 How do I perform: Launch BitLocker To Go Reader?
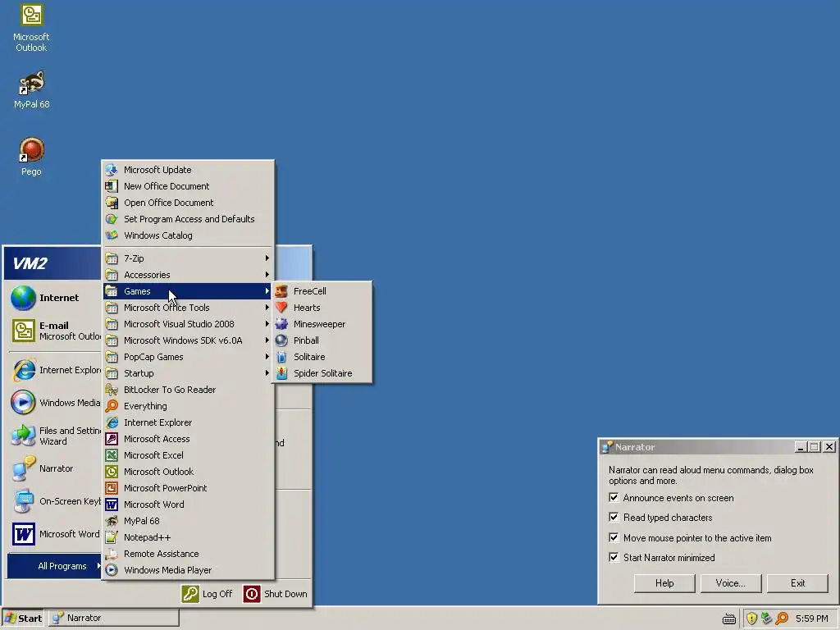tap(188, 390)
